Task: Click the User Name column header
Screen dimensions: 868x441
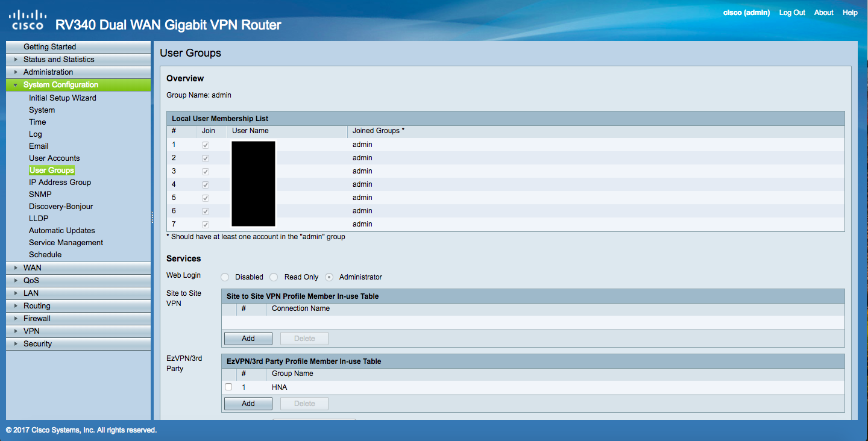Action: pyautogui.click(x=250, y=131)
